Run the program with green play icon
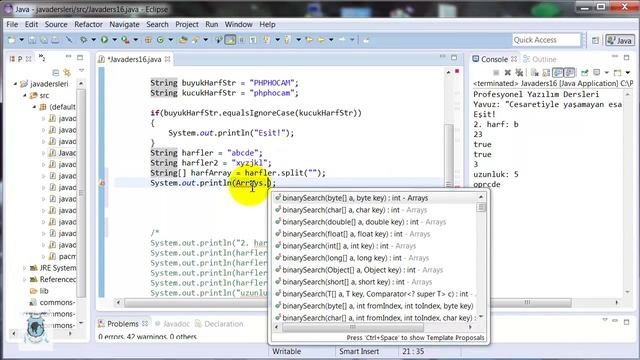This screenshot has width=640, height=360. pyautogui.click(x=104, y=40)
